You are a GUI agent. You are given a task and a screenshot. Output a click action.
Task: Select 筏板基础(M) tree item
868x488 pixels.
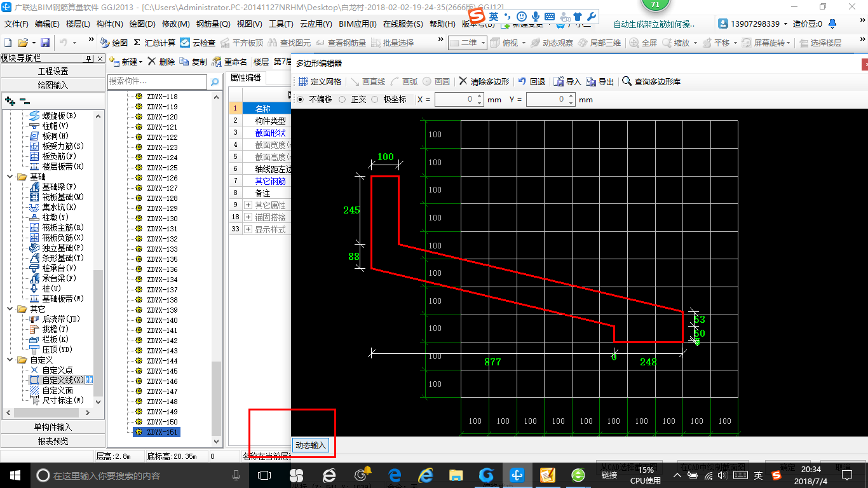(x=62, y=197)
